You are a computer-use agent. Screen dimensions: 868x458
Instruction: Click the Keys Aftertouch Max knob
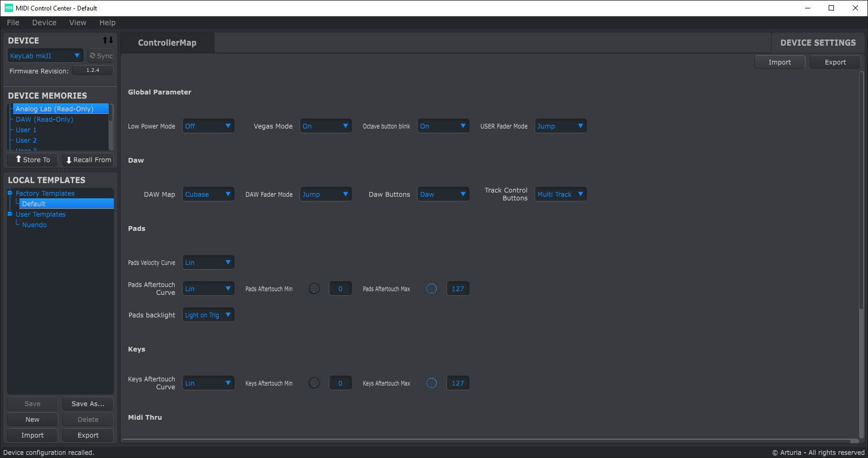click(432, 383)
